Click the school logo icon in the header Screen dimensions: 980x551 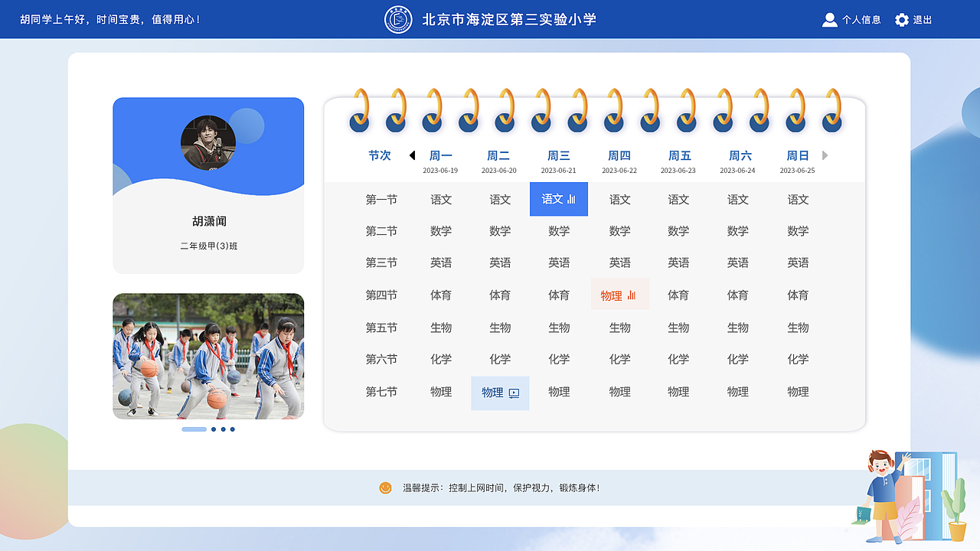pyautogui.click(x=400, y=19)
